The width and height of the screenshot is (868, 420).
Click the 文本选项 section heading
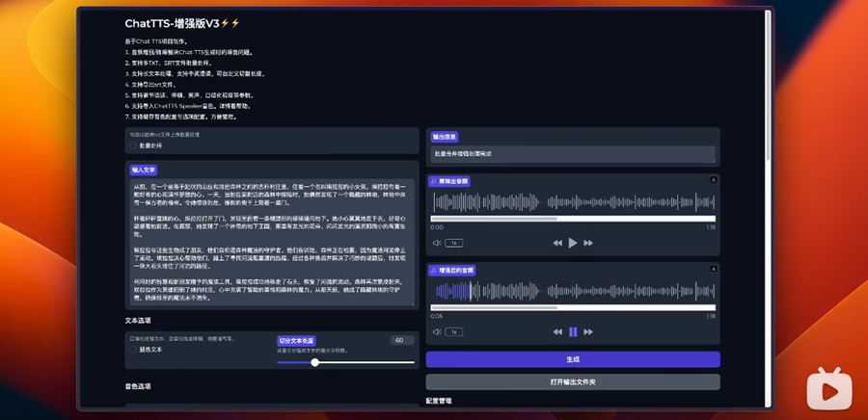pyautogui.click(x=138, y=321)
